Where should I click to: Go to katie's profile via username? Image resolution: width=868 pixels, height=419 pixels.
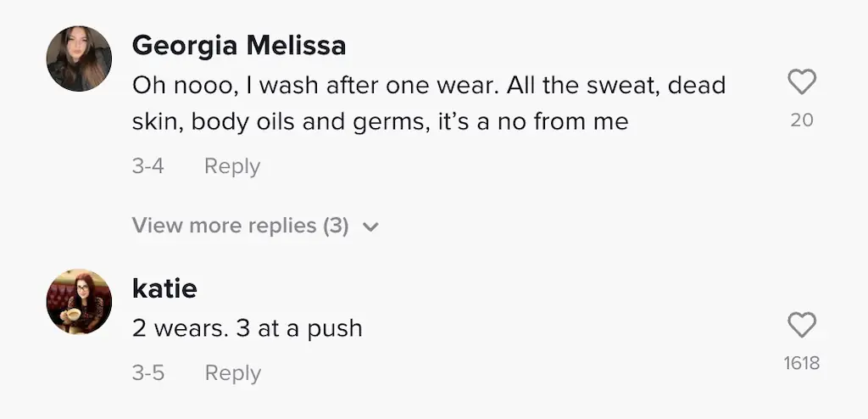(164, 288)
